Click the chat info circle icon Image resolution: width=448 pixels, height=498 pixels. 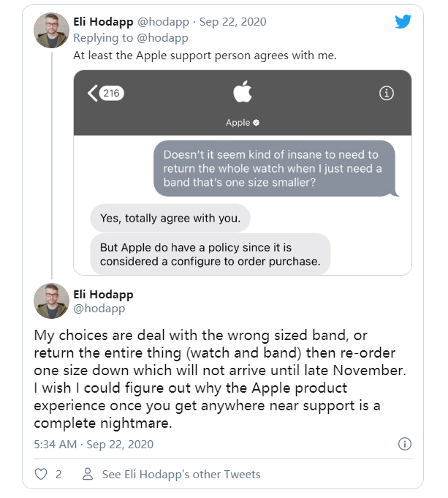[x=387, y=93]
